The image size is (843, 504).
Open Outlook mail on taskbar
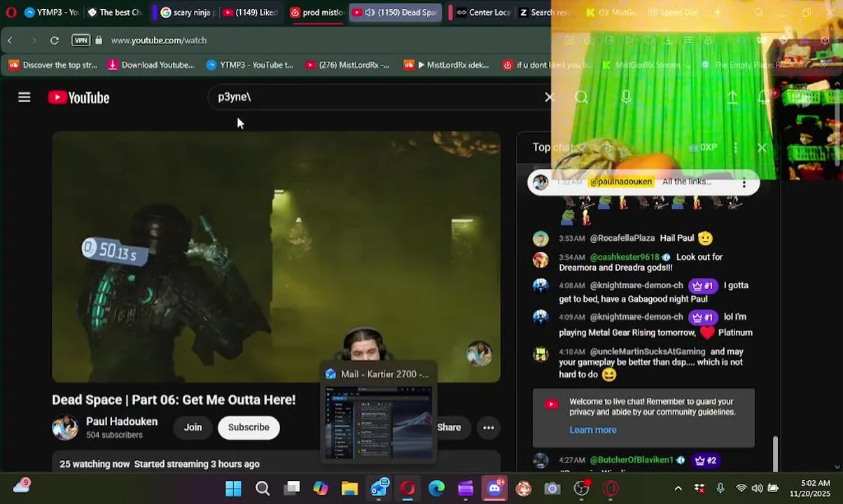point(379,489)
